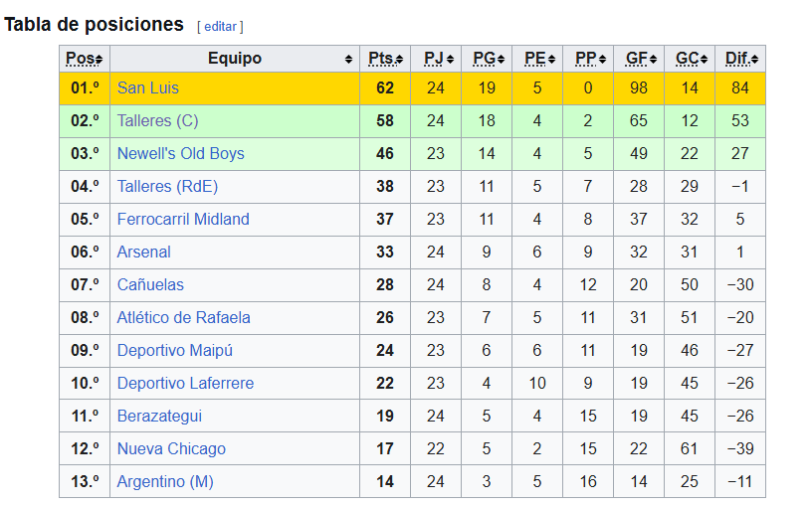Viewport: 812px width, 508px height.
Task: Visit the Deportivo Laferrere page
Action: 185,384
